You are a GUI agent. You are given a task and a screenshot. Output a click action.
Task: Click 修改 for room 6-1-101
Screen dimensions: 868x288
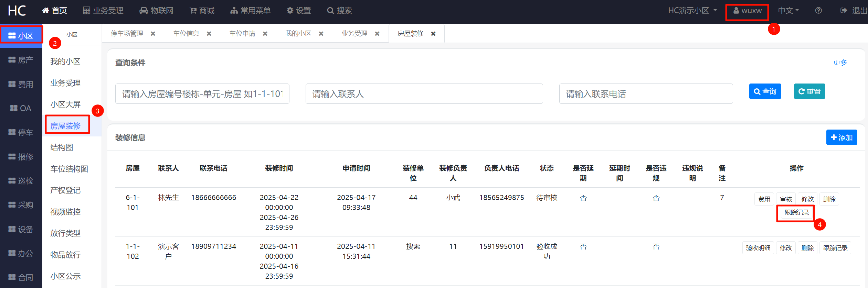pos(807,199)
